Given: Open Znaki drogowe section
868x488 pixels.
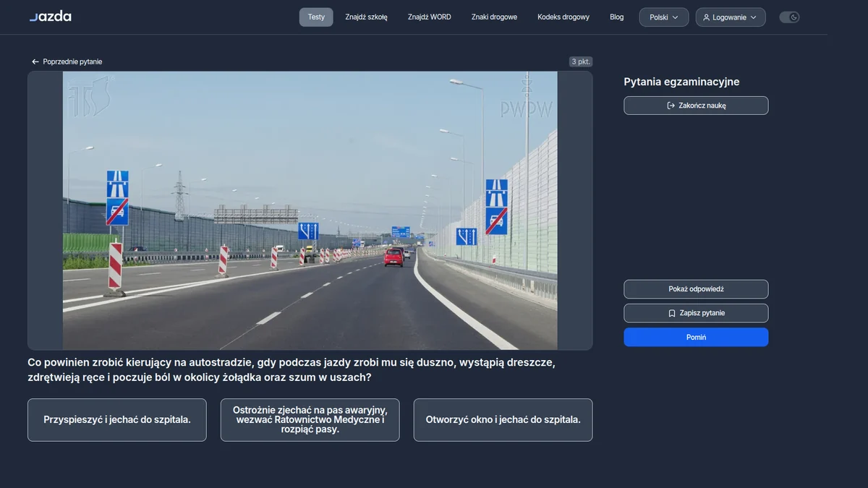Looking at the screenshot, I should click(x=494, y=17).
